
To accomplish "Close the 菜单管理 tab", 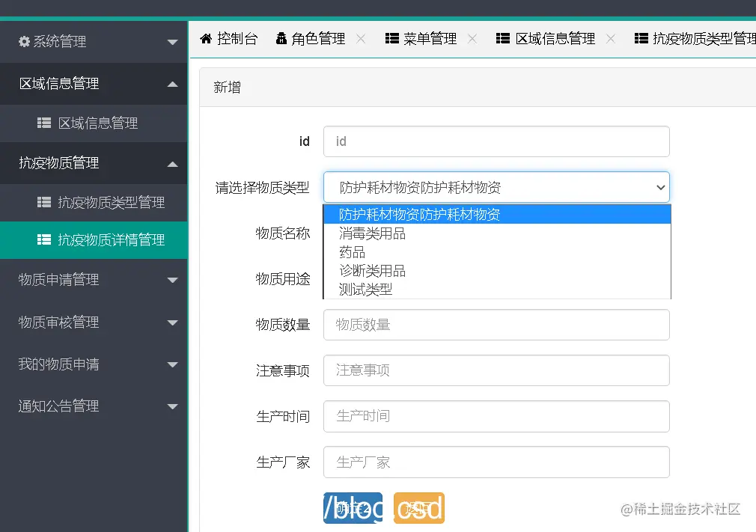I will coord(472,39).
